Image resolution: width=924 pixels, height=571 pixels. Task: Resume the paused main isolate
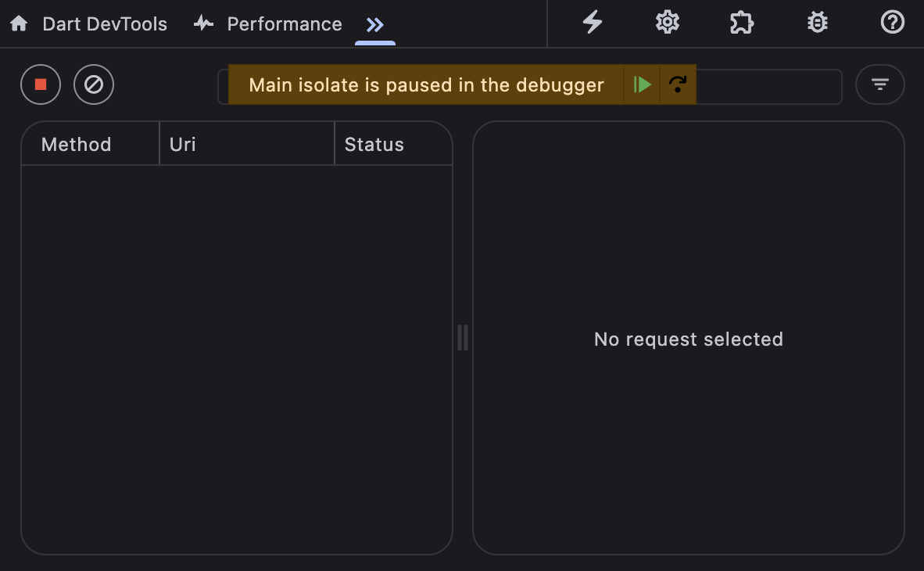(x=642, y=84)
